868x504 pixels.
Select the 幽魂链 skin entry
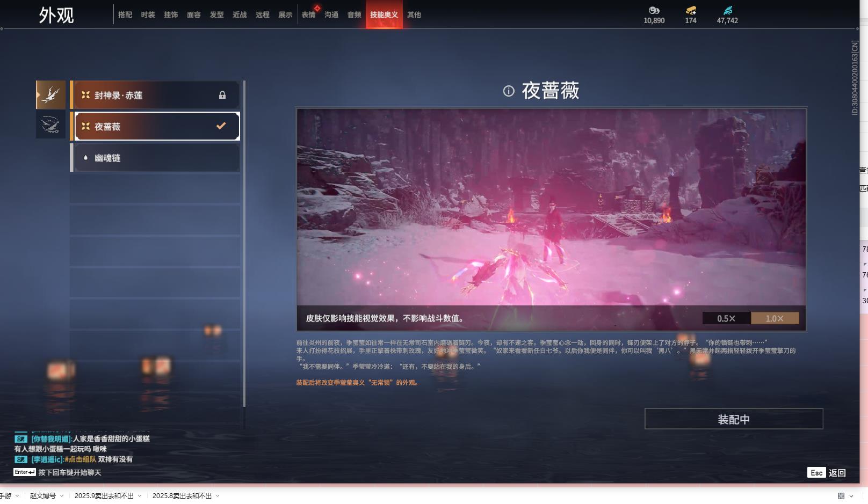[155, 158]
